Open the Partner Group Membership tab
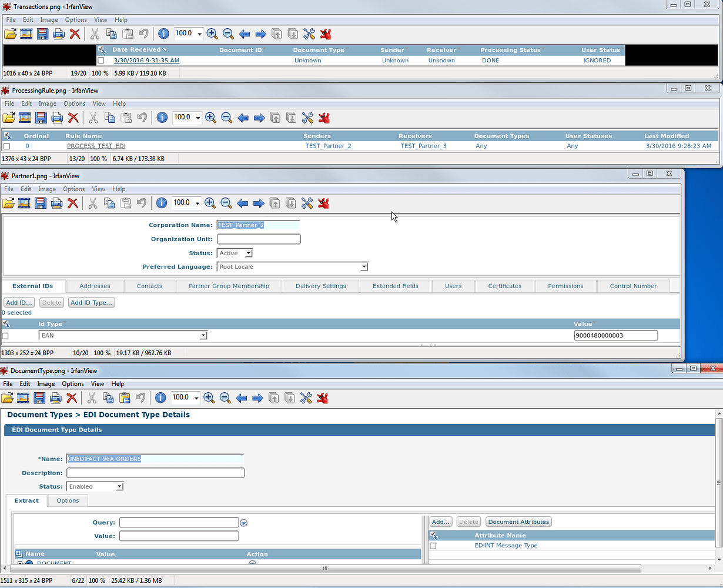 coord(229,286)
